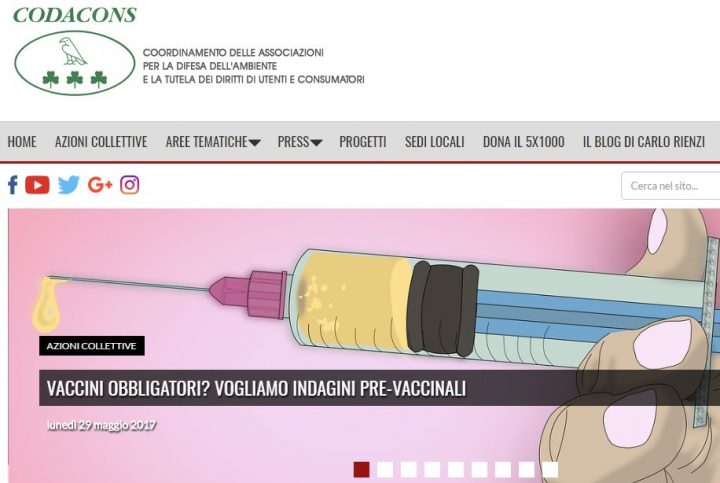Visit the Twitter bird icon
The height and width of the screenshot is (483, 720).
coord(69,185)
